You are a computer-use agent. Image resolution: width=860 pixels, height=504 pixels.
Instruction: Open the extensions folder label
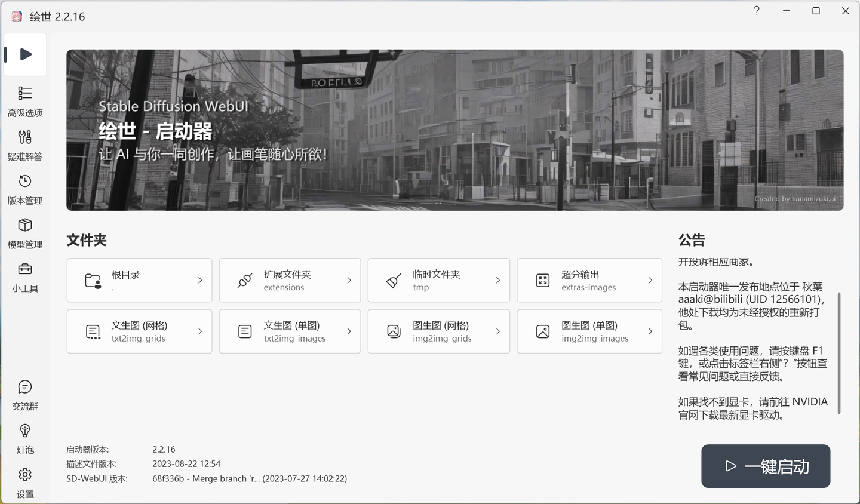pyautogui.click(x=284, y=288)
